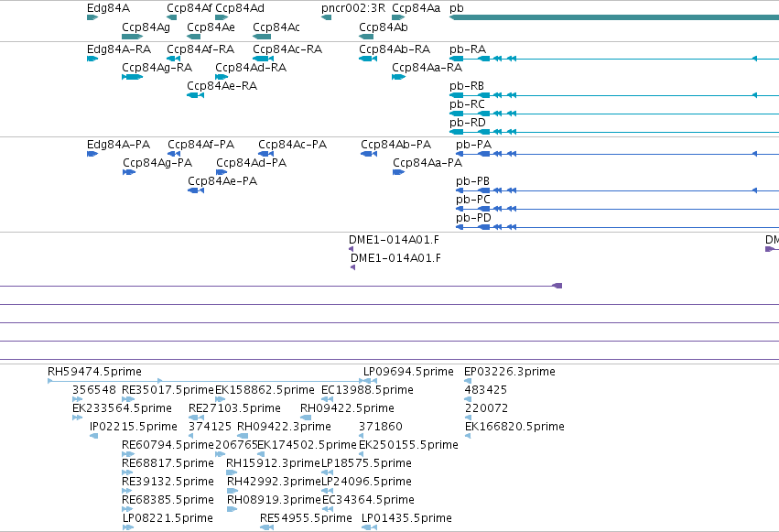
Task: Click the Ccp84Af-PA protein label
Action: coord(200,145)
